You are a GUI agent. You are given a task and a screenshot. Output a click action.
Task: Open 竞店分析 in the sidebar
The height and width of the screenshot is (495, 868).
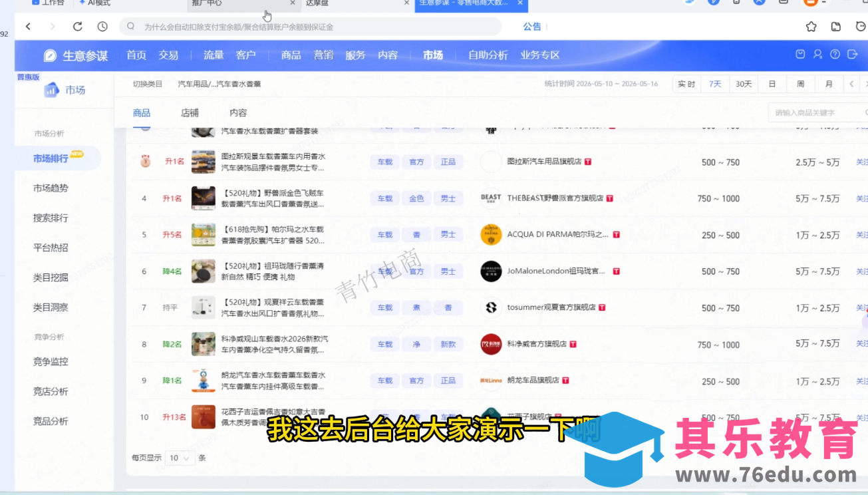[x=51, y=391]
